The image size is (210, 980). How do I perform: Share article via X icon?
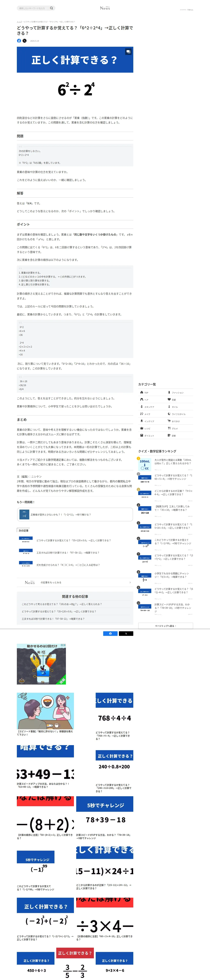[25, 41]
